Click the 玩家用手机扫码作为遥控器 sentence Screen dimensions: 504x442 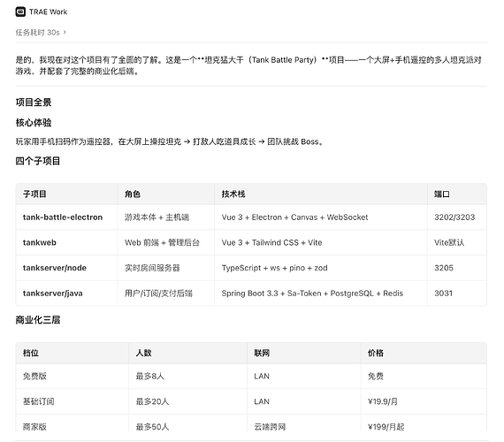170,141
